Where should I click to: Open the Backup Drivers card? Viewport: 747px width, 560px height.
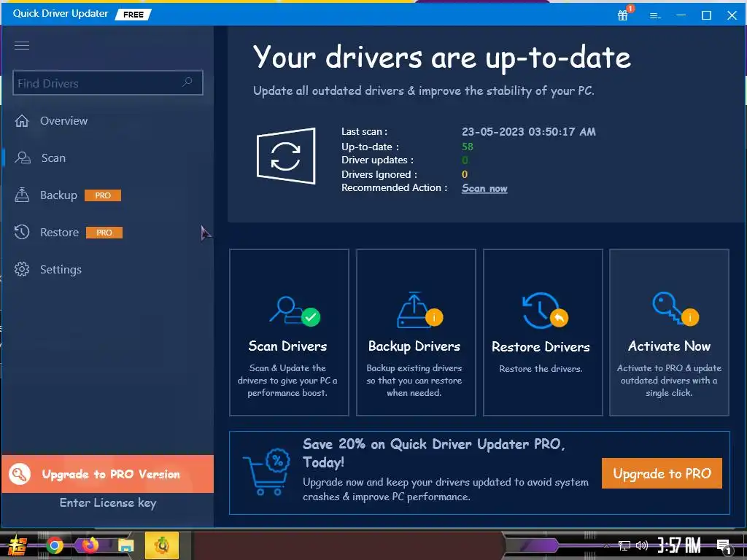pyautogui.click(x=416, y=332)
